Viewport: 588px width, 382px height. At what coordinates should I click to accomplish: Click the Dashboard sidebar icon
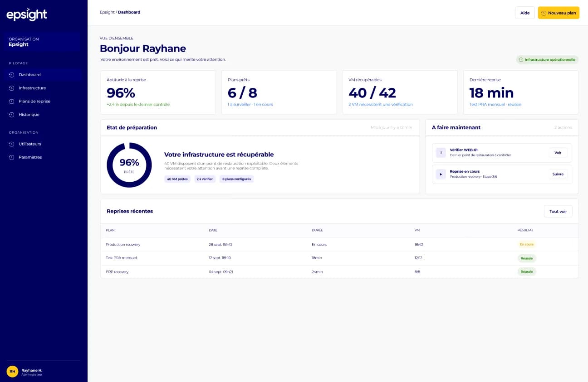click(x=12, y=75)
